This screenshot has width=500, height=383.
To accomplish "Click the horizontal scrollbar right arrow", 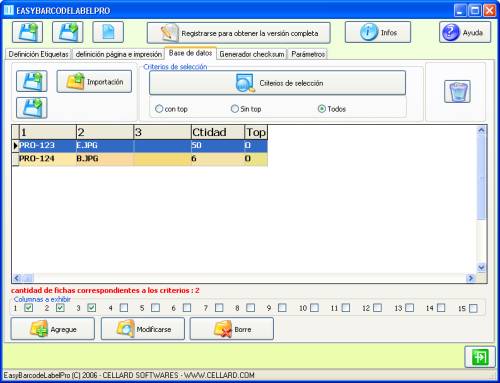I will click(x=471, y=278).
